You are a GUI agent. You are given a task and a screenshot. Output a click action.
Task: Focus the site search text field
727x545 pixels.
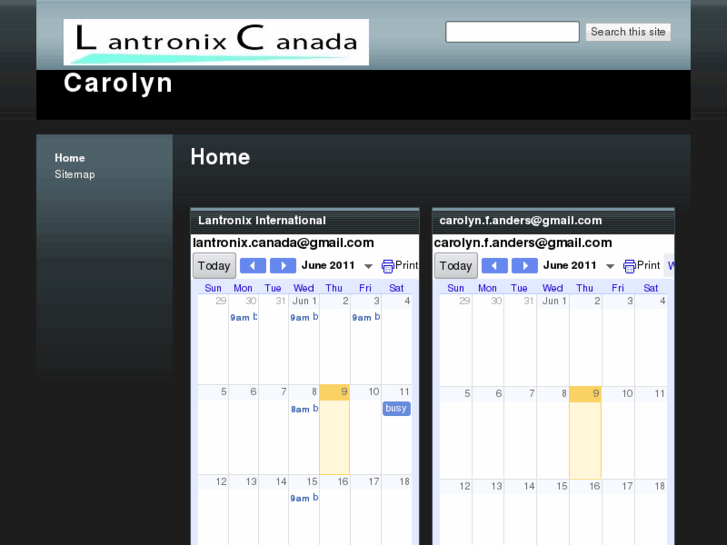click(512, 32)
